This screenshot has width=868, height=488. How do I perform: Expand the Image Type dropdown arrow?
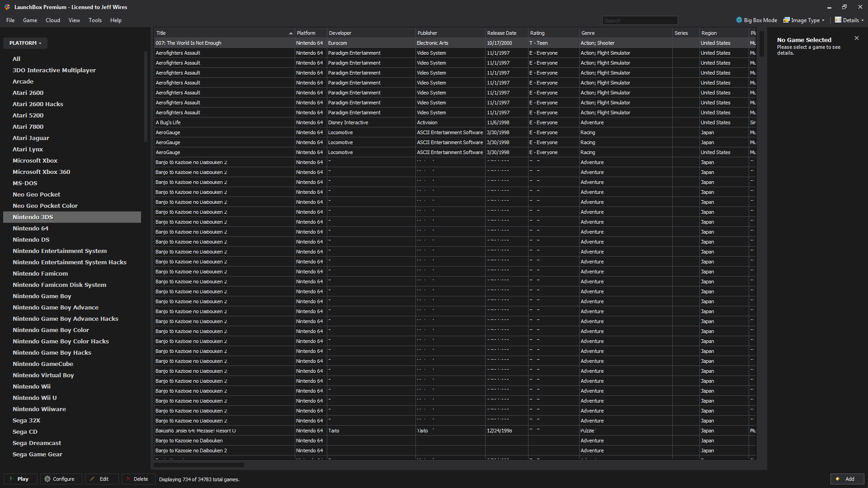tap(823, 20)
